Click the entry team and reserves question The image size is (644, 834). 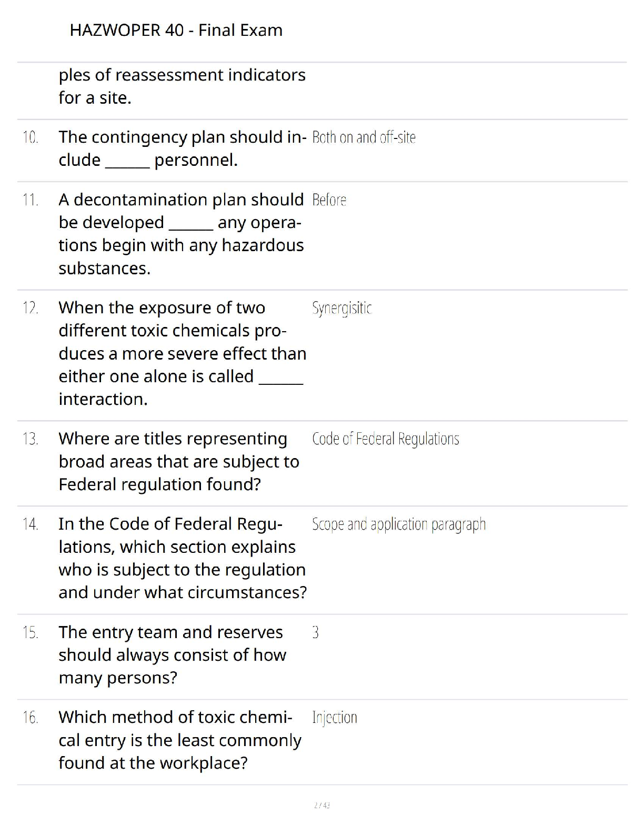click(172, 655)
